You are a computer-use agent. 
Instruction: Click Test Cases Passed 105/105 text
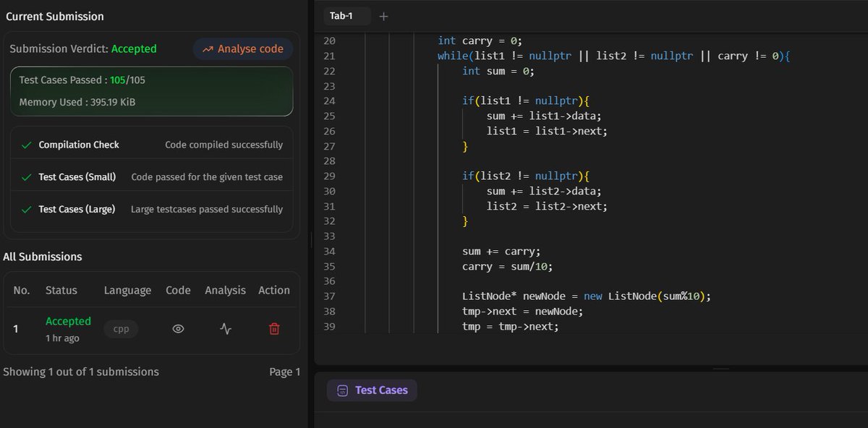point(82,80)
